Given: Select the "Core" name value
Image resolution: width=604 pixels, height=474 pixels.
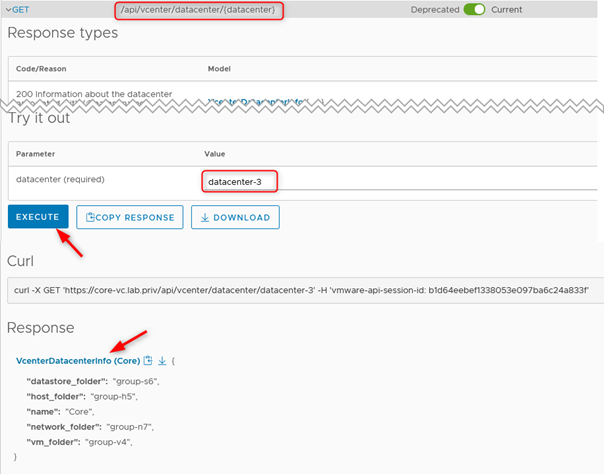Looking at the screenshot, I should 79,412.
